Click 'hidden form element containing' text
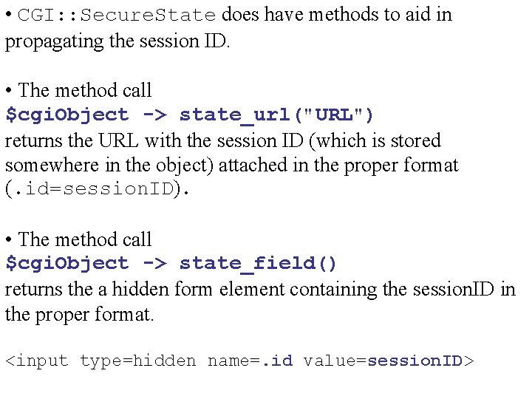This screenshot has height=399, width=532. point(245,290)
